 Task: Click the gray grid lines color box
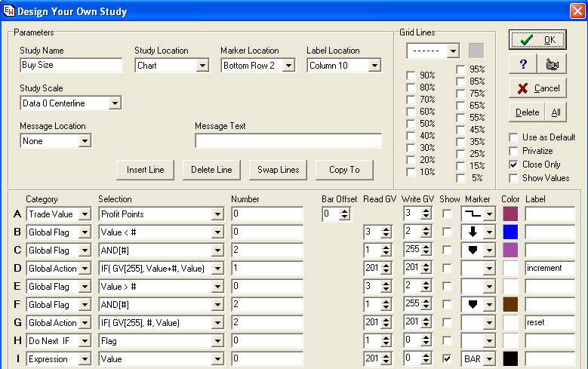coord(476,51)
